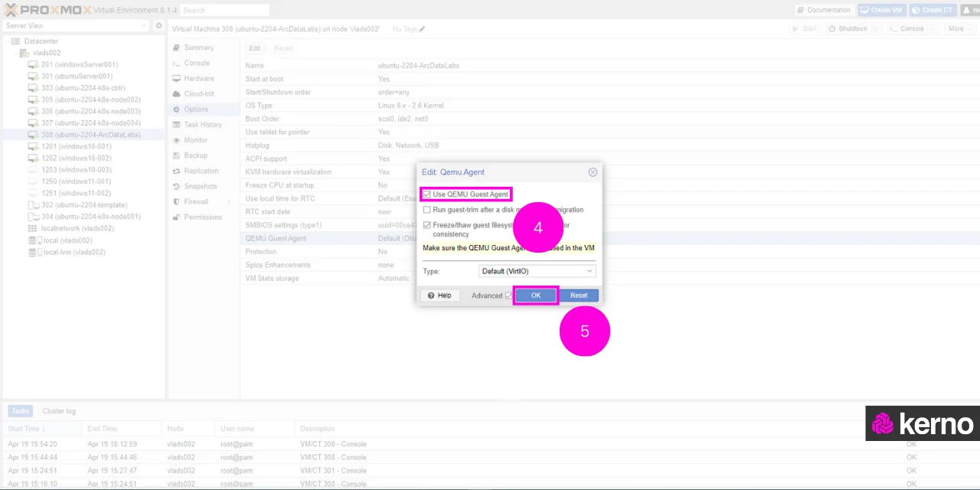This screenshot has width=980, height=490.
Task: Enable Run guest-trim after disk move checkbox
Action: (x=426, y=210)
